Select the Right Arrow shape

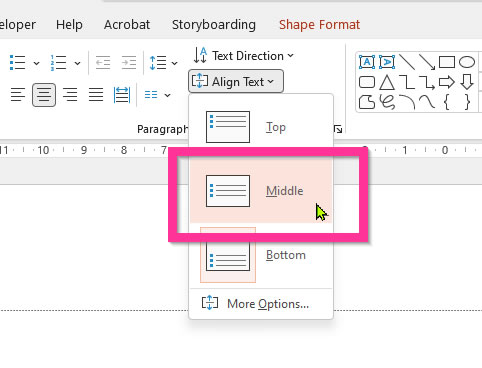pos(447,82)
